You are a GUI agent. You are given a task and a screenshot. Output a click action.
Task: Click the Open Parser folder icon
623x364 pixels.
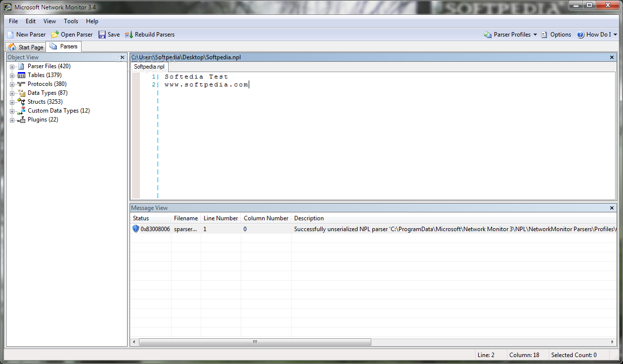tap(55, 35)
